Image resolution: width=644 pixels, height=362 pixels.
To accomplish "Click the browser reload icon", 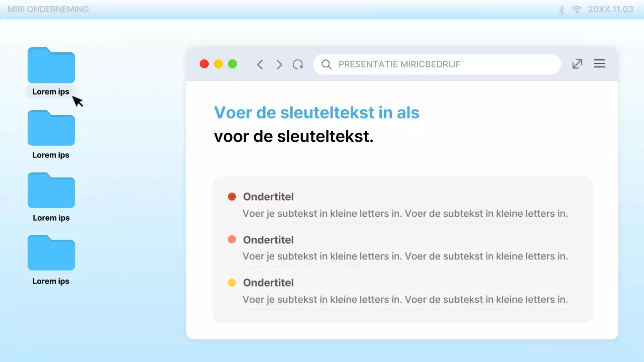I will click(298, 64).
